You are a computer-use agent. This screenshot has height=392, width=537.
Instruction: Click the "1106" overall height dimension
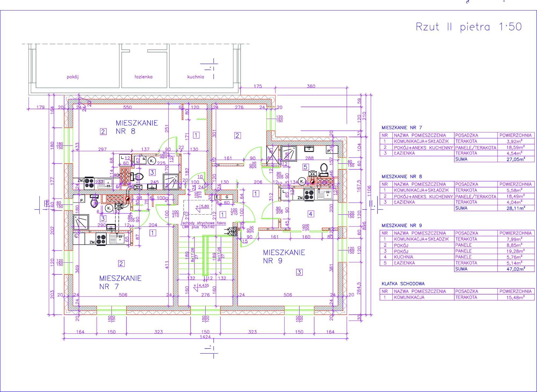(x=369, y=191)
